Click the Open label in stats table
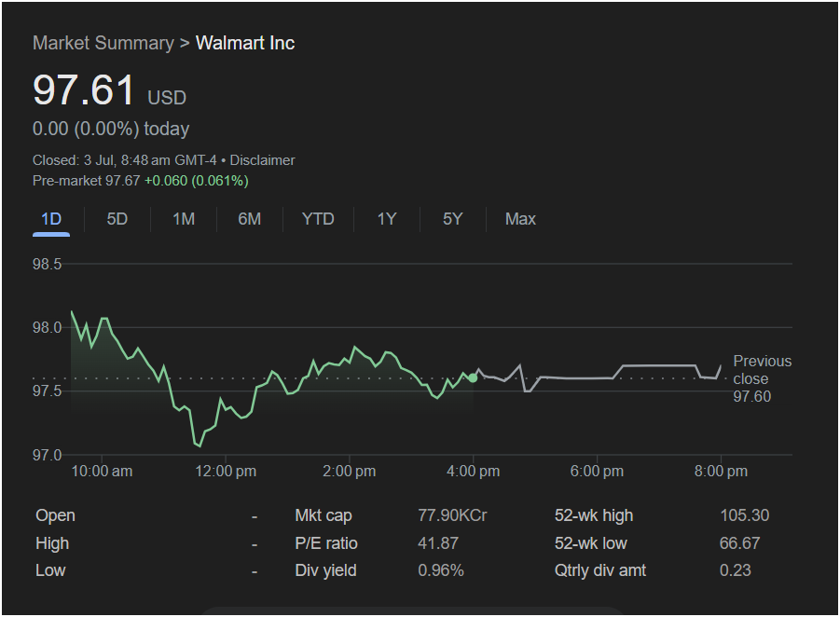This screenshot has width=840, height=617. (x=55, y=515)
